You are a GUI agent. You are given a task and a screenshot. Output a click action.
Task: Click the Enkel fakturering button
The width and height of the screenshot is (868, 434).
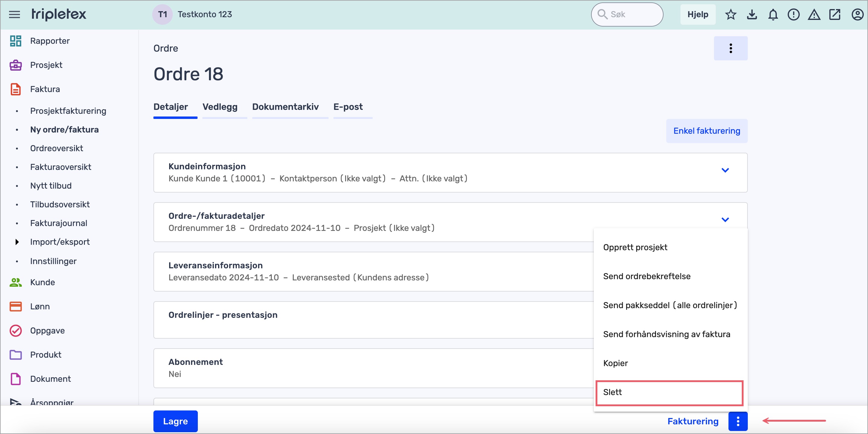pos(707,131)
